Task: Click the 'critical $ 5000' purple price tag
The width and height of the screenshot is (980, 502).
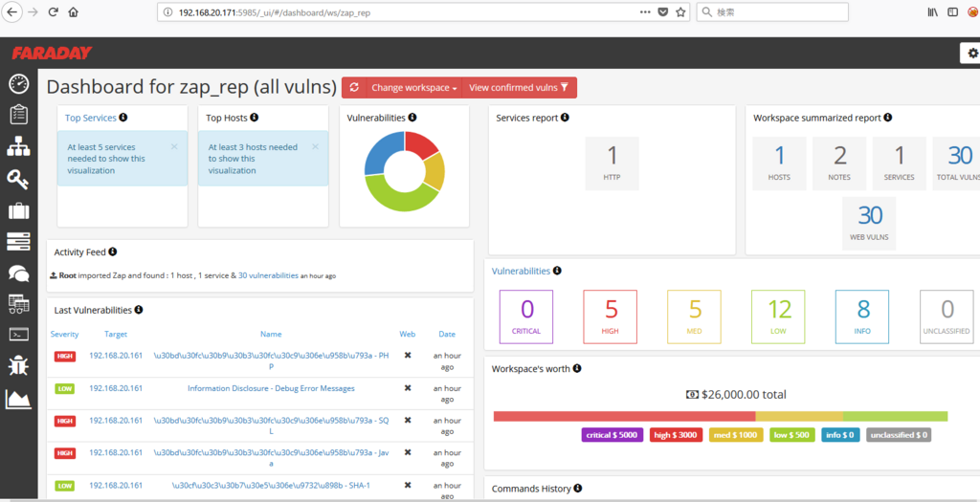Action: click(x=612, y=434)
